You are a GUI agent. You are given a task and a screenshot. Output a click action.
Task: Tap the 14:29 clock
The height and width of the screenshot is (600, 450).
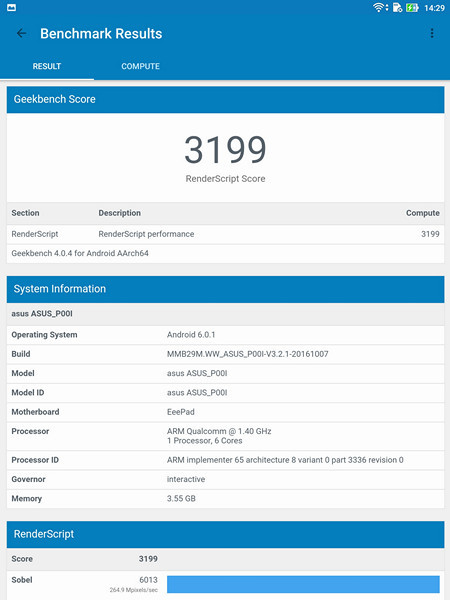pos(434,8)
